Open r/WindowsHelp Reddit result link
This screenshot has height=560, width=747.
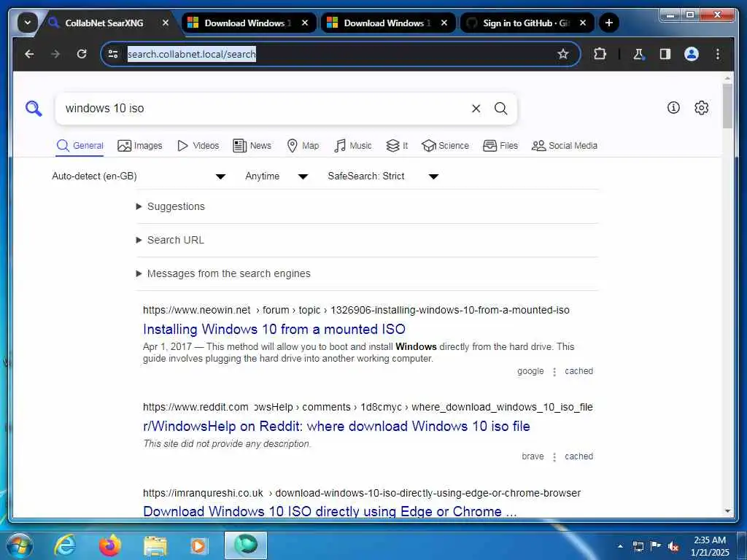coord(336,426)
